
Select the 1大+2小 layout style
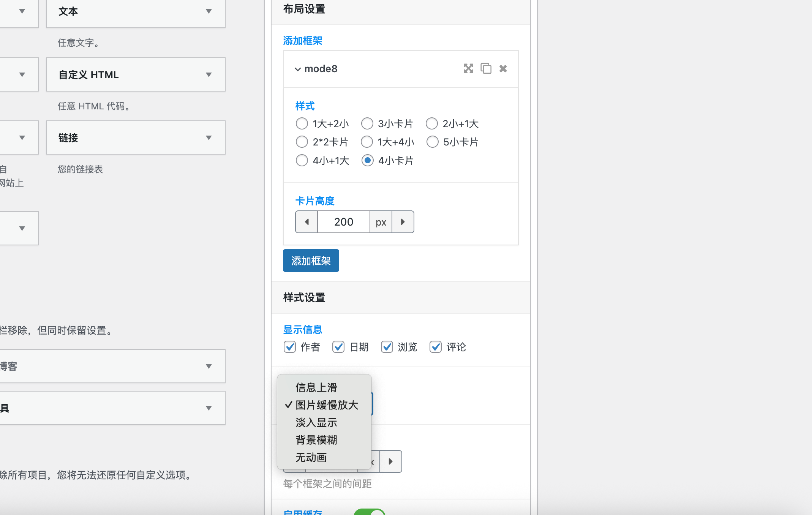pos(302,123)
